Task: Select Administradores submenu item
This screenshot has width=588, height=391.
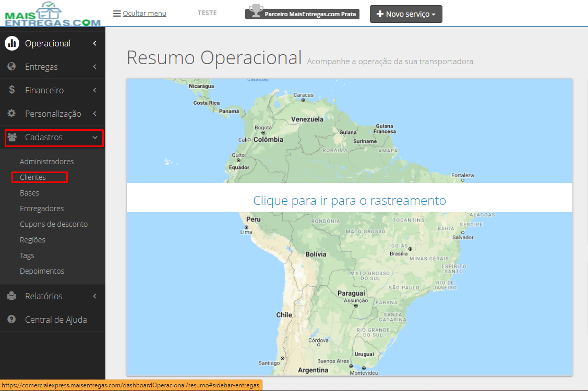Action: coord(46,162)
